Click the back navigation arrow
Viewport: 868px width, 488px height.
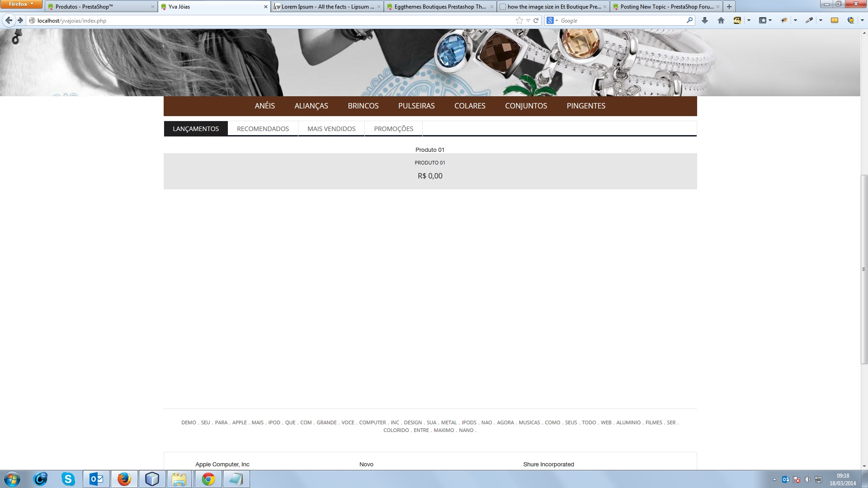click(x=9, y=20)
